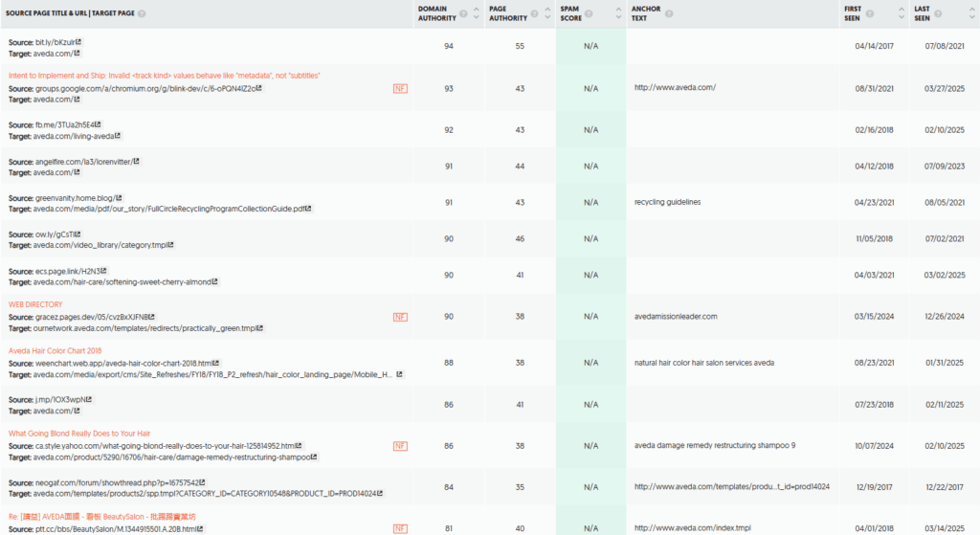Click help icon next to First Seen header
Screen dimensions: 980x535
[869, 13]
